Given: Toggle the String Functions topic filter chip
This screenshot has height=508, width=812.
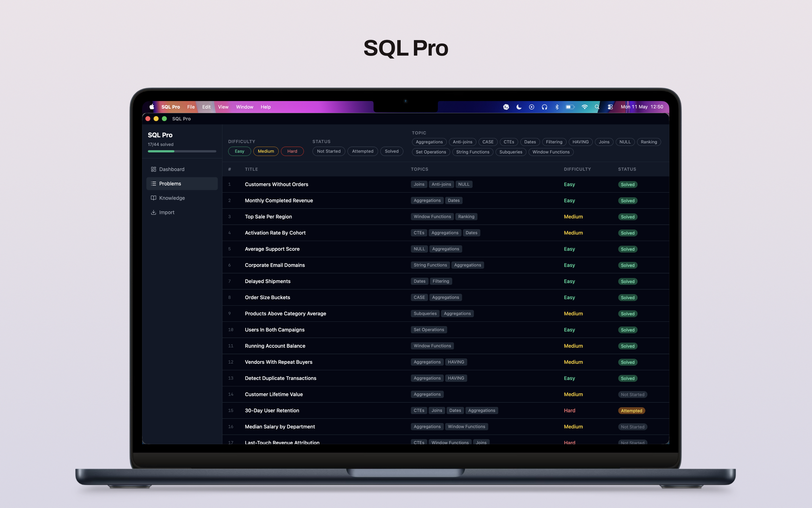Looking at the screenshot, I should pyautogui.click(x=473, y=152).
